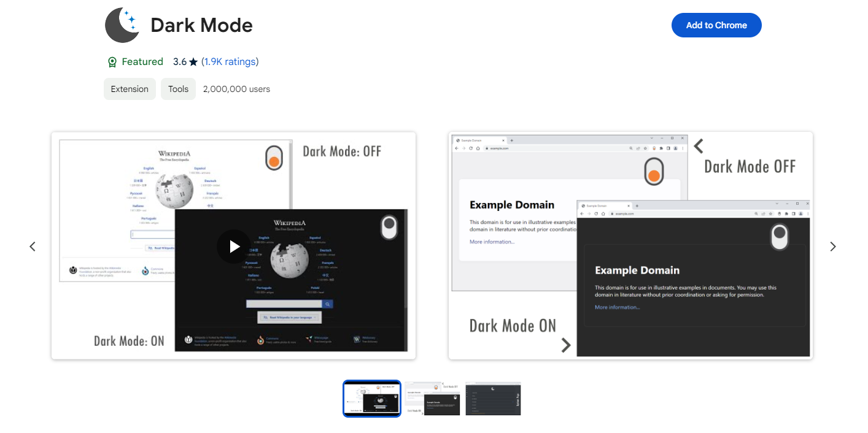Viewport: 868px width, 433px height.
Task: Select the third dark options page thumbnail
Action: (493, 399)
